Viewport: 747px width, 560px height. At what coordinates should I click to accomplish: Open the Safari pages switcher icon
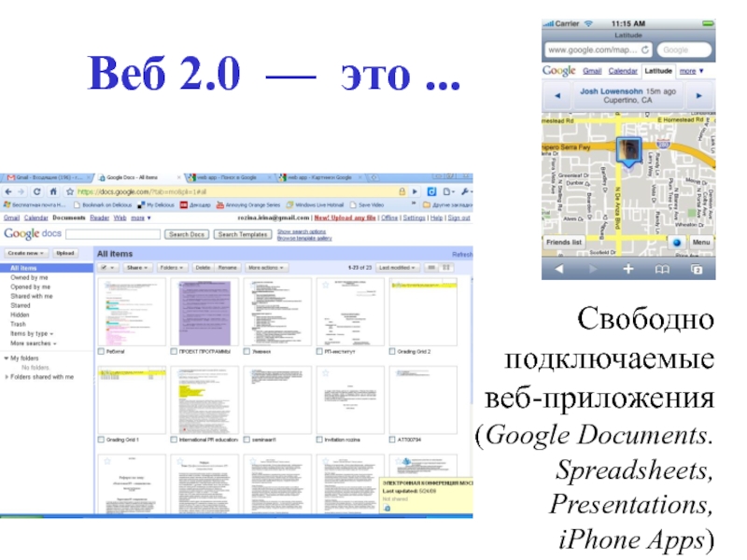pyautogui.click(x=697, y=270)
